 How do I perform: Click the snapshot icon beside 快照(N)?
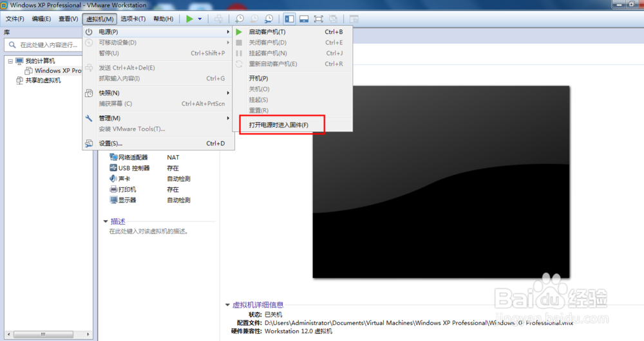point(89,93)
